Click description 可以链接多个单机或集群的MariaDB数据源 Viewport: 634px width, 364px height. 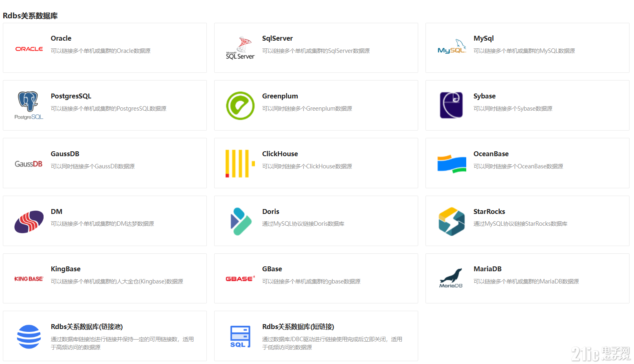coord(526,281)
